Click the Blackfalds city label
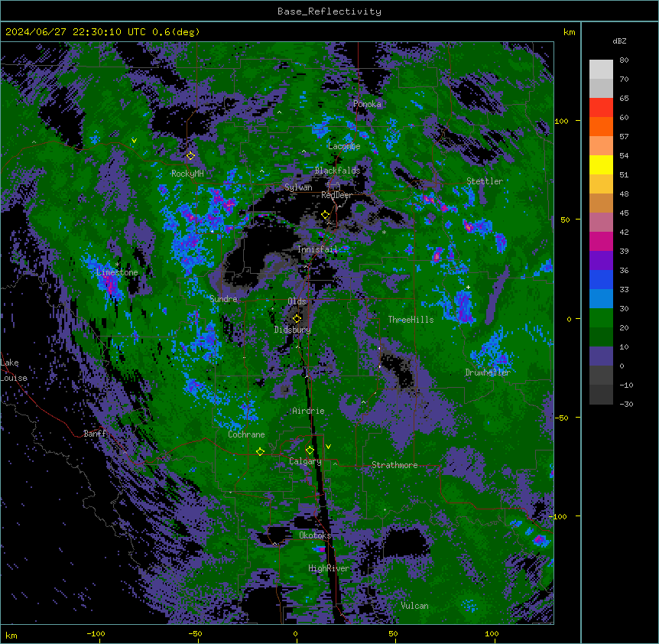This screenshot has width=659, height=644. coord(337,171)
